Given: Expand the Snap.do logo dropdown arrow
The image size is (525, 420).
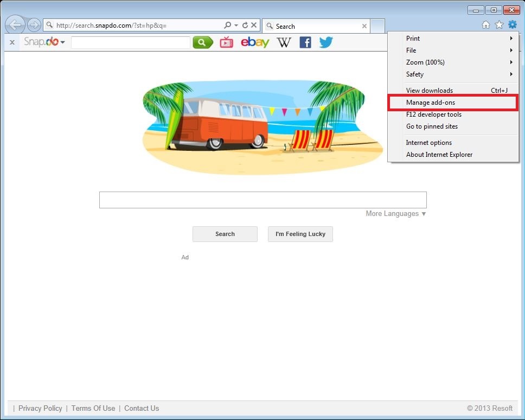Looking at the screenshot, I should click(62, 42).
